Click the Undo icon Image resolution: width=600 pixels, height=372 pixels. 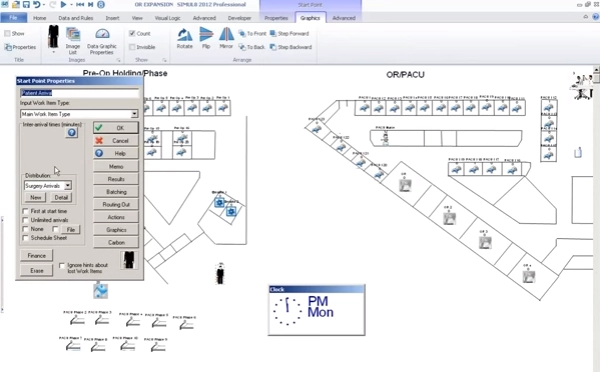click(x=36, y=5)
